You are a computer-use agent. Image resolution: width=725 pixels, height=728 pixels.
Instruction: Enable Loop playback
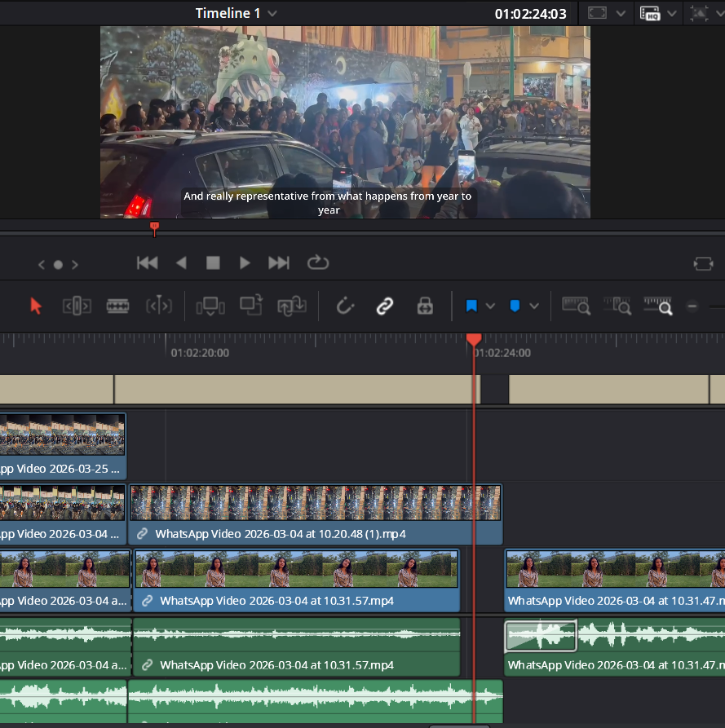[317, 263]
